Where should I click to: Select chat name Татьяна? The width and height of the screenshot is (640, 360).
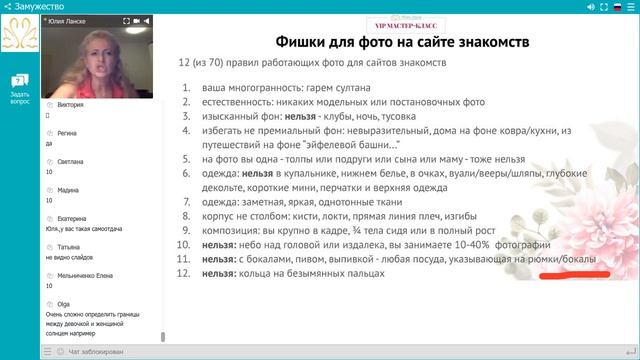[68, 247]
